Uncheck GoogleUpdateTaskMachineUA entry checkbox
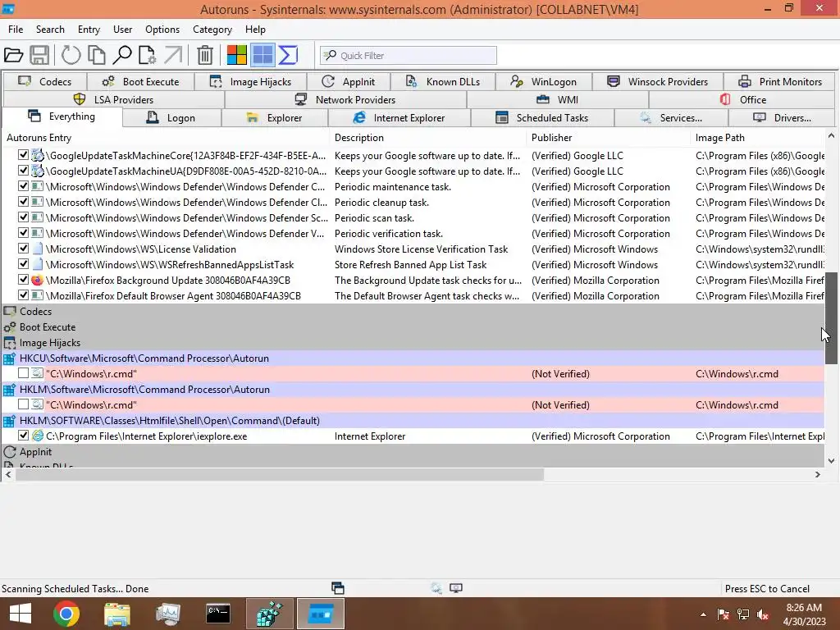 pyautogui.click(x=23, y=171)
